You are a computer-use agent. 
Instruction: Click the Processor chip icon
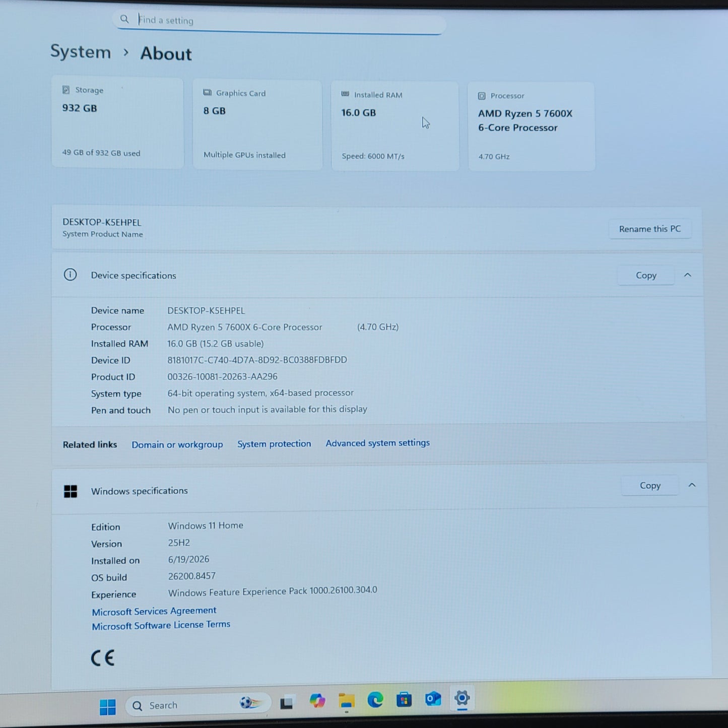pyautogui.click(x=482, y=96)
